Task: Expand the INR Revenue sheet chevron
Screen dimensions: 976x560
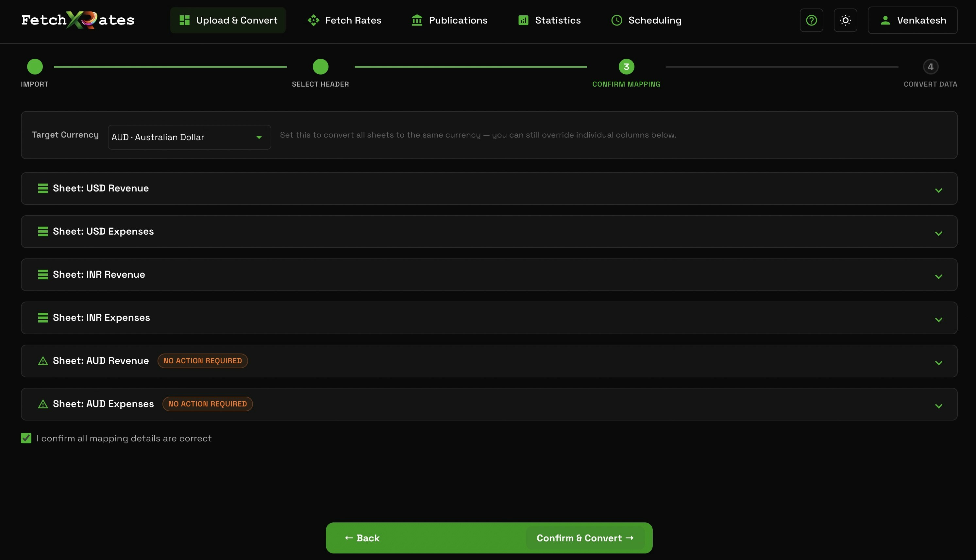Action: coord(939,276)
